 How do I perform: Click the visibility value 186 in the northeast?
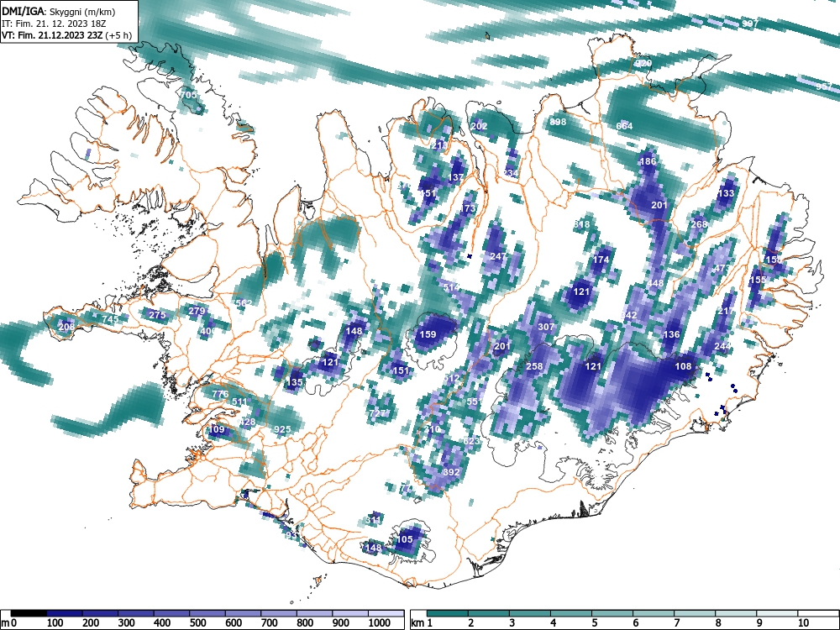(x=648, y=161)
